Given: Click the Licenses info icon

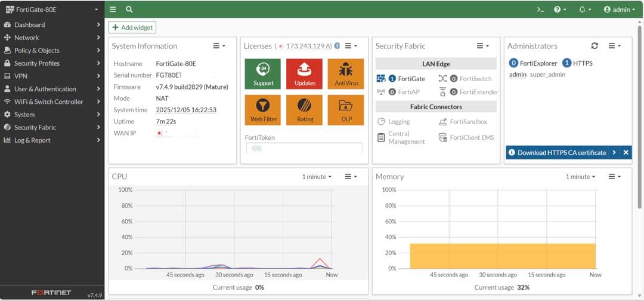Looking at the screenshot, I should coord(337,46).
